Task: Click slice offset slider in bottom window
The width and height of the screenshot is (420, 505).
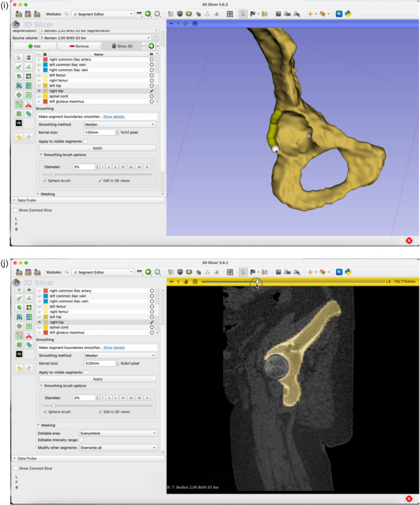Action: (x=293, y=282)
